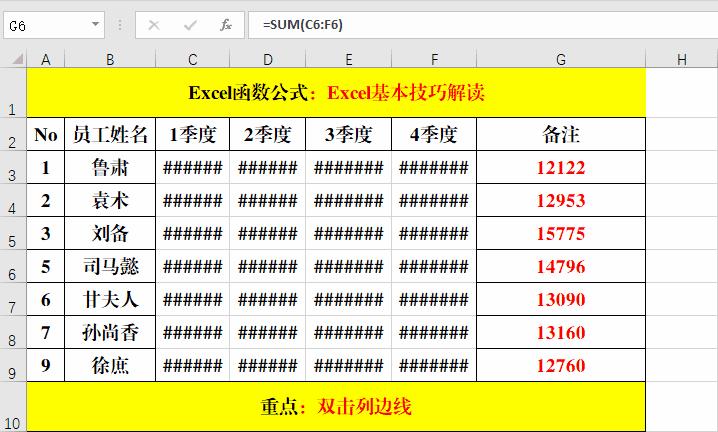Viewport: 718px width, 432px height.
Task: Click the 1季度 ###### cell in 鲁肃 row
Action: click(x=192, y=167)
